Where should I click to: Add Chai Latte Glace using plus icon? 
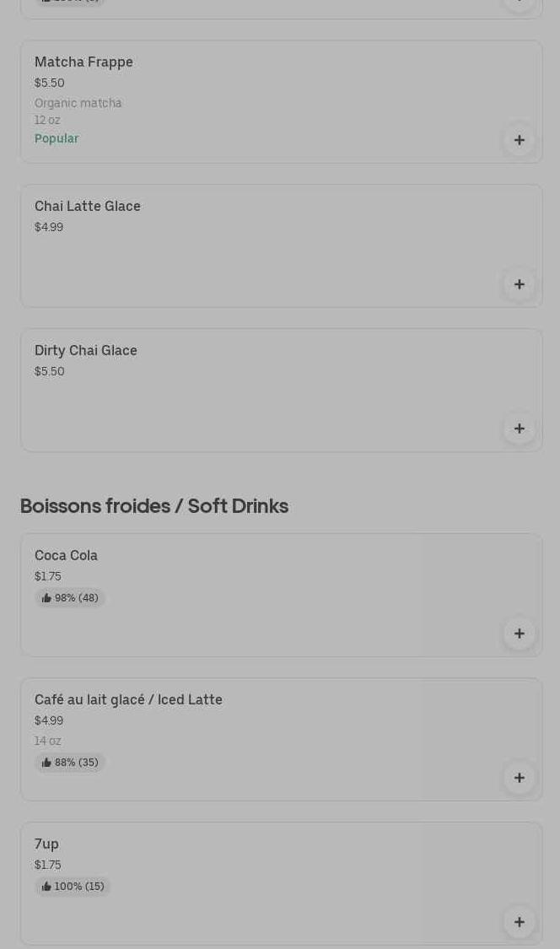(x=520, y=284)
